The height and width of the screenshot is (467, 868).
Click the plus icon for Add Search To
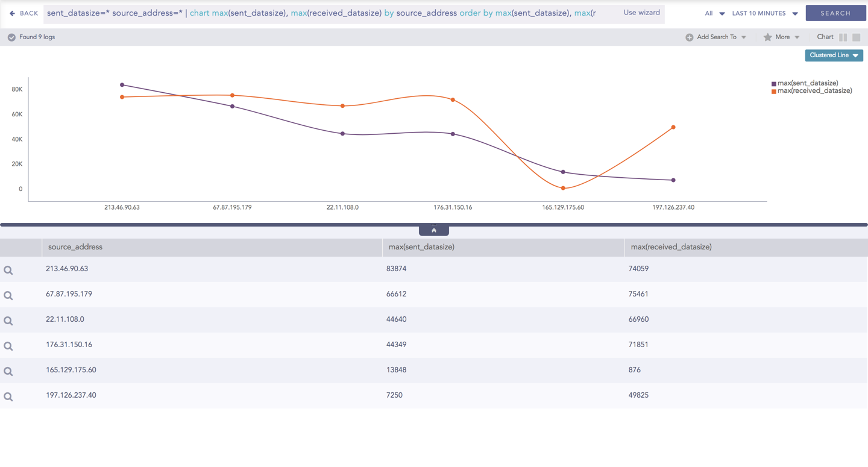pos(689,37)
